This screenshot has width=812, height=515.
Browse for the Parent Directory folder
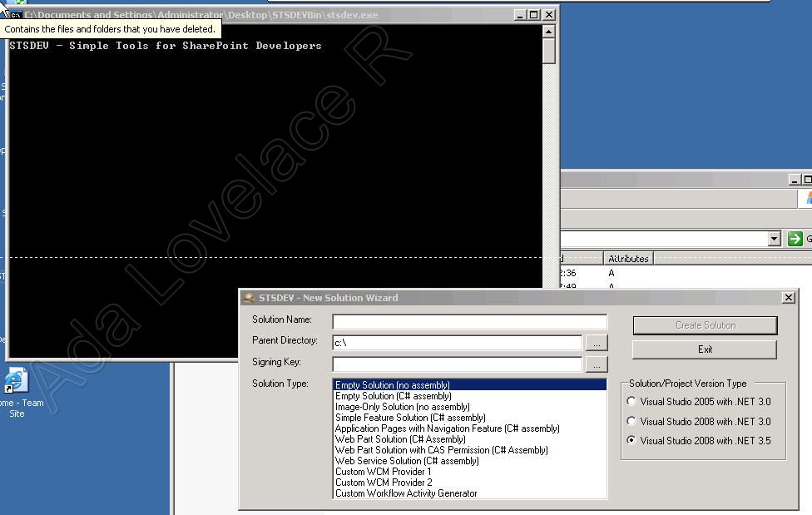click(597, 343)
